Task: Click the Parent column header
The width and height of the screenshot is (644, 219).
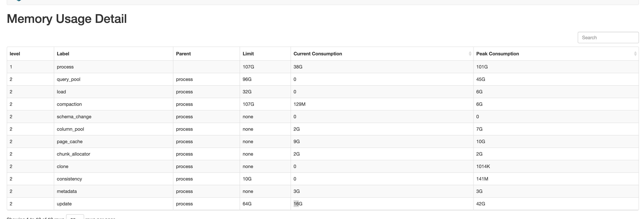Action: [183, 54]
